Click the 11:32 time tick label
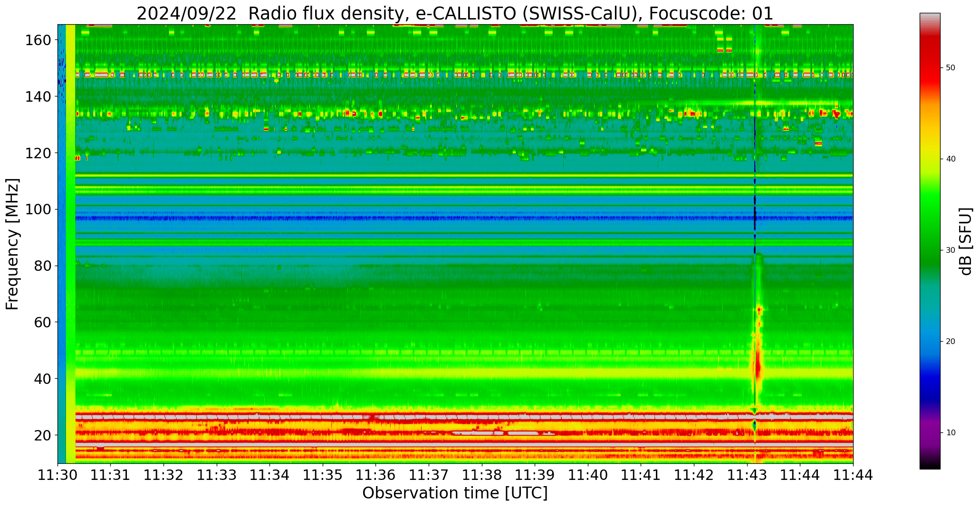This screenshot has width=980, height=507. 163,475
